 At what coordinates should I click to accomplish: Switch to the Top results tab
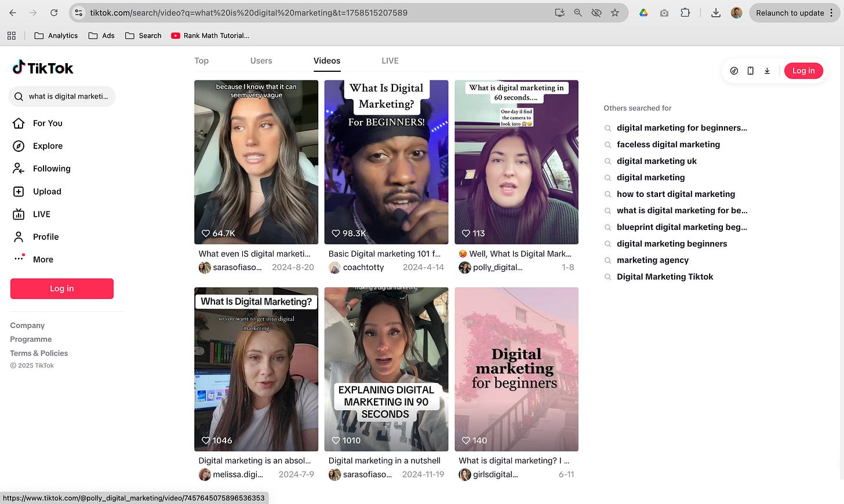pos(201,61)
